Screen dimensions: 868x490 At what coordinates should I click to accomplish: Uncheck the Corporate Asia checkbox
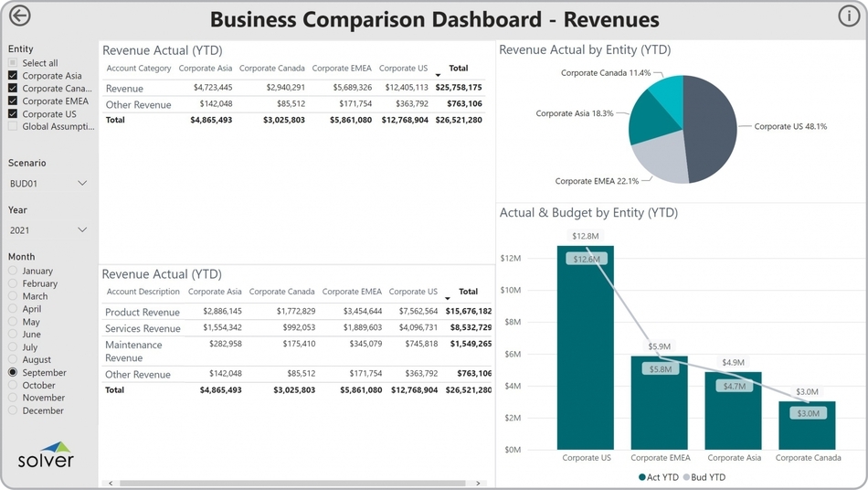pos(13,76)
